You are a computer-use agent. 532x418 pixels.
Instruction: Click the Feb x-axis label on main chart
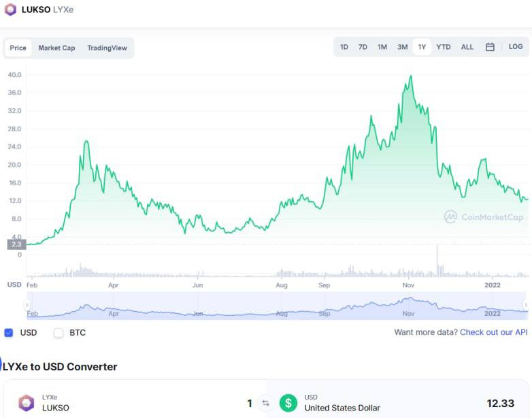[32, 285]
